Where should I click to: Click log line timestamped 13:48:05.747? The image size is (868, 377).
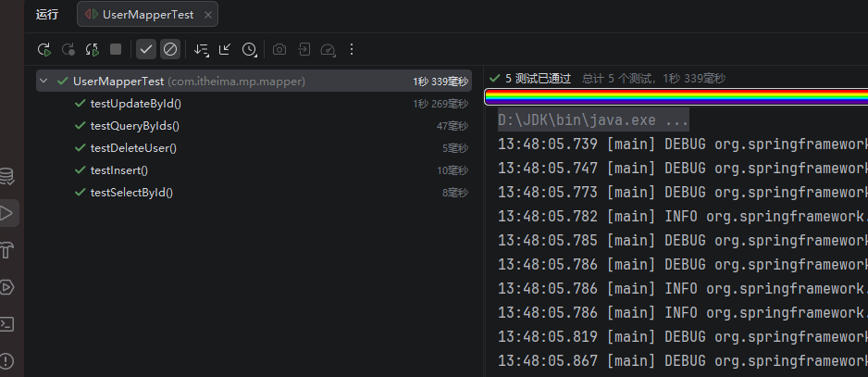click(x=683, y=168)
